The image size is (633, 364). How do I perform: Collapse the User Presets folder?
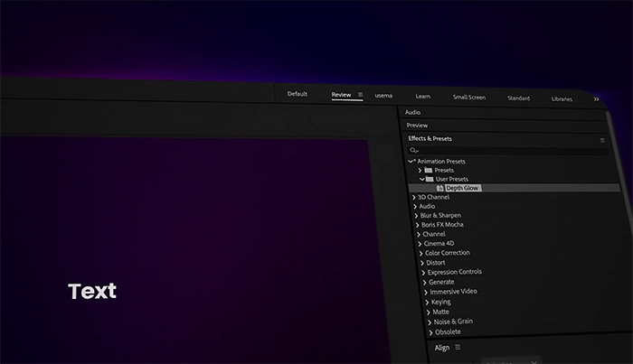(x=422, y=179)
